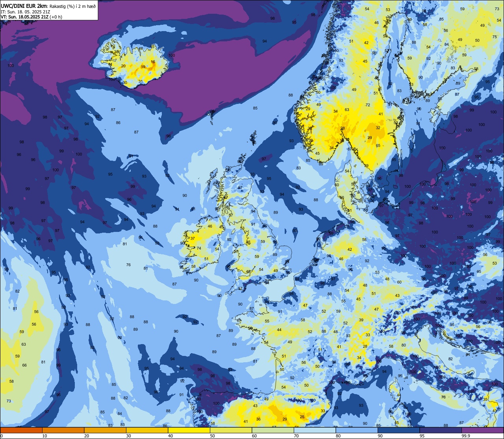
Task: Click the '70' legend tick label
Action: coord(296,436)
